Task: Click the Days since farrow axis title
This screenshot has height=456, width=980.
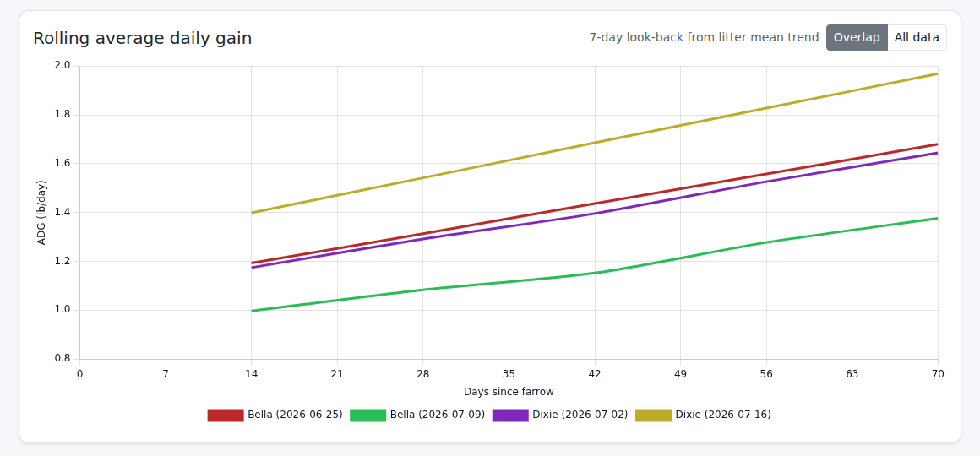Action: click(509, 392)
